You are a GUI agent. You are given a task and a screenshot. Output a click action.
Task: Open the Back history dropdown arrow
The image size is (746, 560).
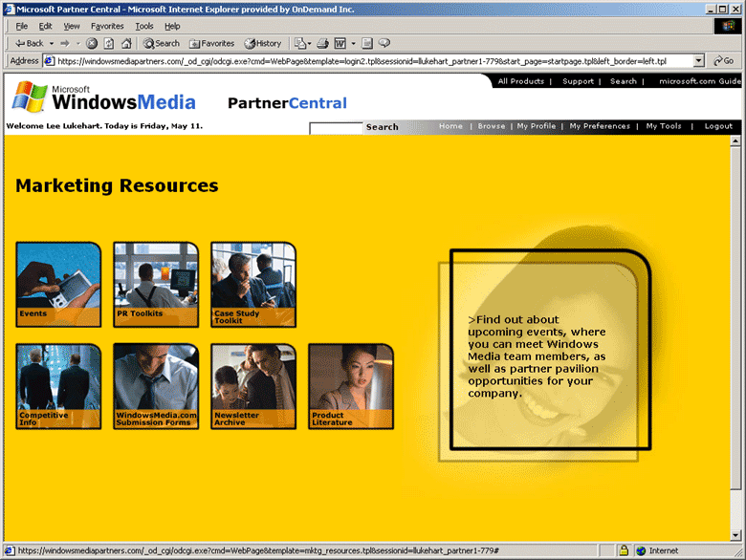52,43
